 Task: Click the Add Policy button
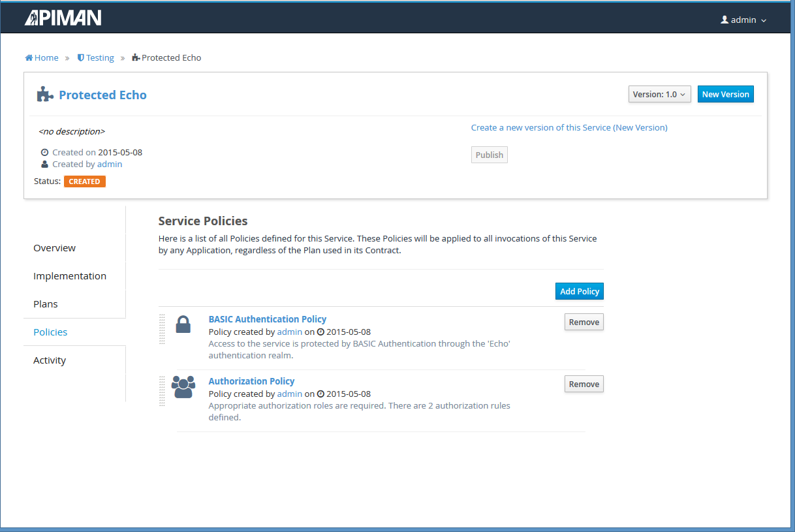click(x=580, y=291)
